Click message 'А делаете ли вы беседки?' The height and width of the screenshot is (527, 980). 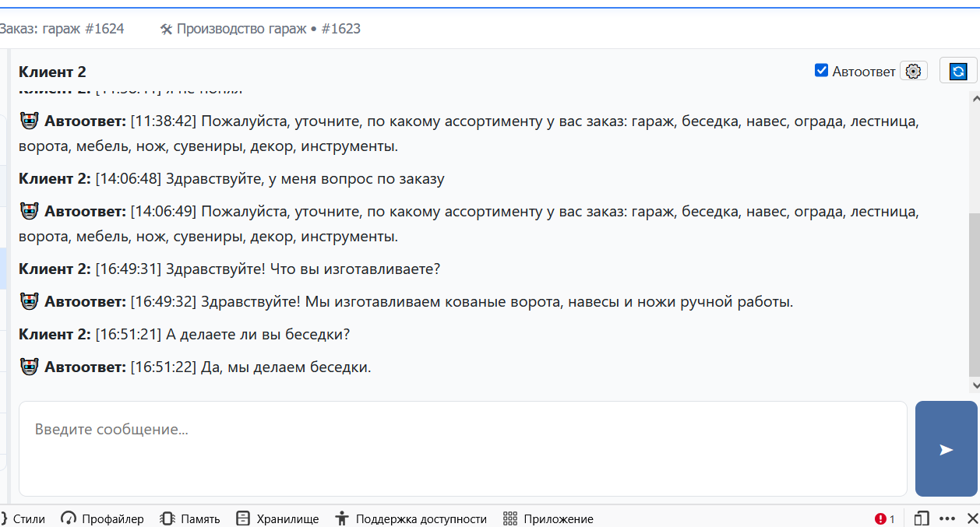point(258,334)
